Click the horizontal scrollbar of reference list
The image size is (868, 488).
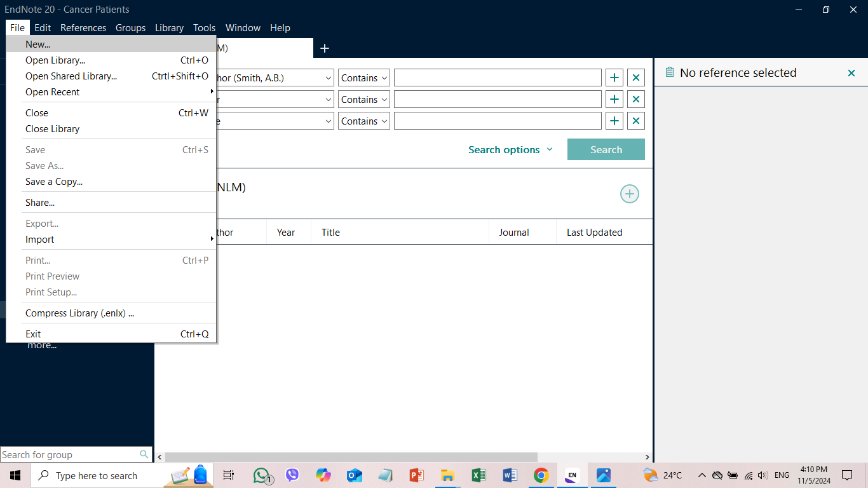351,457
